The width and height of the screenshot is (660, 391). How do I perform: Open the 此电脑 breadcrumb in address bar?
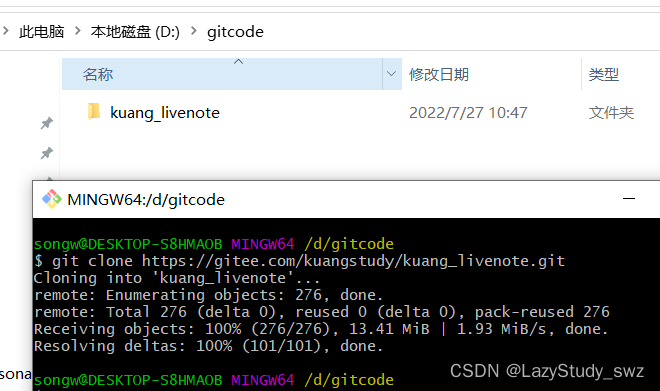pos(41,32)
